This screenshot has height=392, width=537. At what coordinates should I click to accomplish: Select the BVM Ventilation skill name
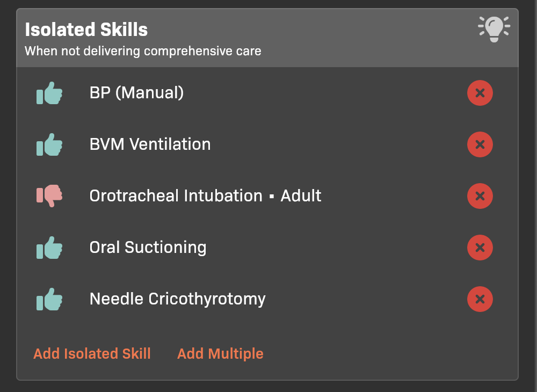(x=150, y=144)
